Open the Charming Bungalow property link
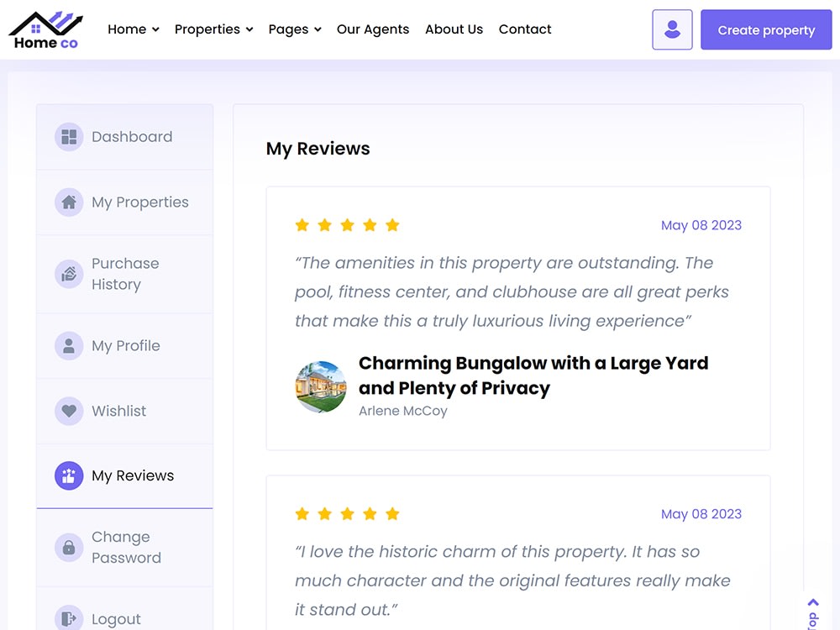Image resolution: width=840 pixels, height=630 pixels. 533,375
